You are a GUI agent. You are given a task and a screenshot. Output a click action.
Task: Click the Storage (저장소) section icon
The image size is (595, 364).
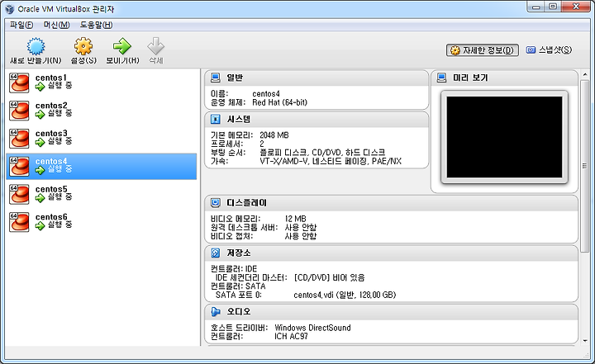point(215,253)
